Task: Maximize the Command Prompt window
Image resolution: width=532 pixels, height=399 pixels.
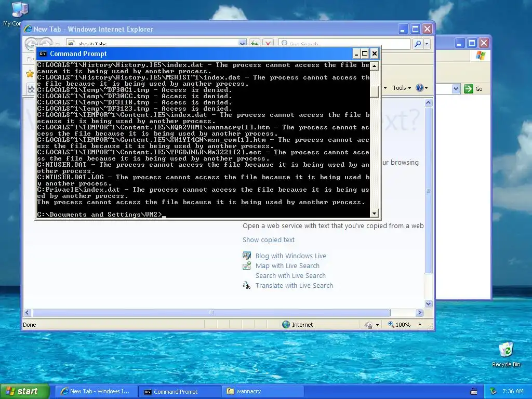Action: [365, 54]
